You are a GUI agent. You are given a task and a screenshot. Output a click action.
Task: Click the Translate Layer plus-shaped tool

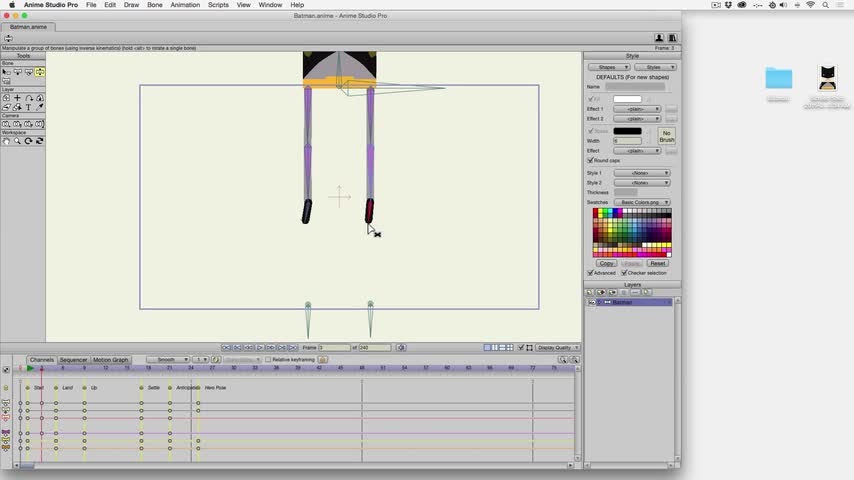(17, 98)
